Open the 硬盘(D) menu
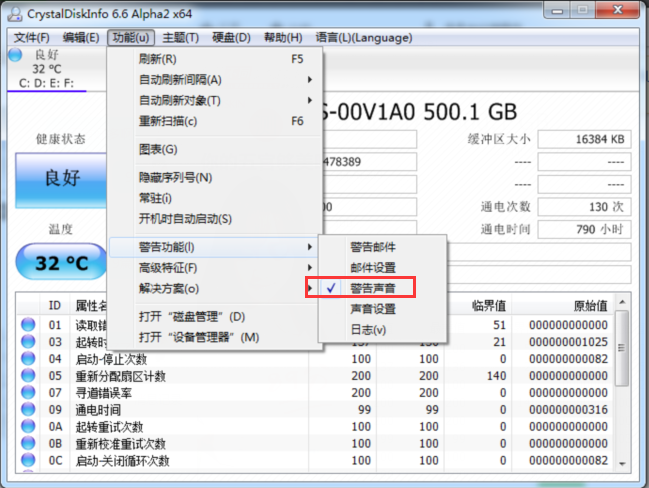 coord(231,38)
